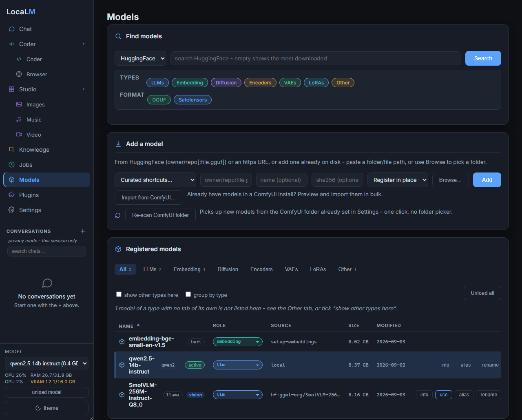This screenshot has height=420, width=522.
Task: Click the cube icon beside SmolVLM-256M-Instruct-Q8_0
Action: [x=122, y=395]
